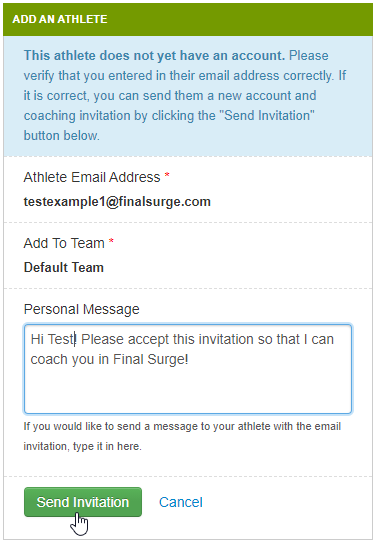This screenshot has height=542, width=375.
Task: Focus the Personal Message text box
Action: (x=188, y=369)
